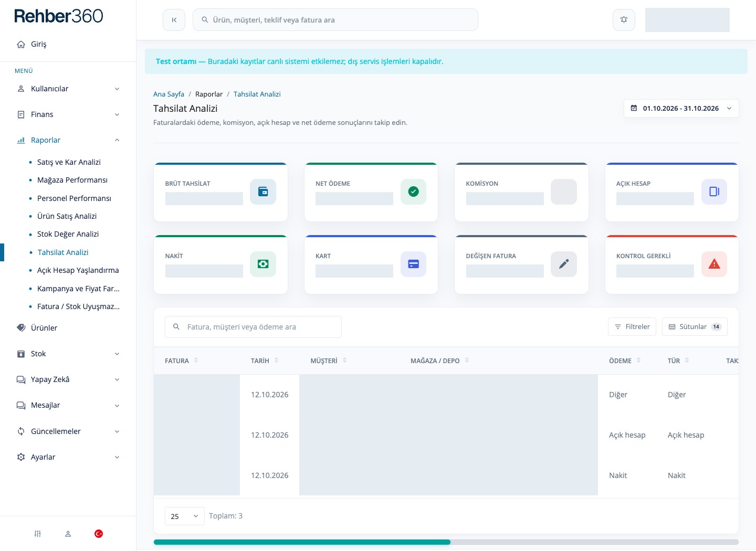Click the Rehber360 logo

pyautogui.click(x=59, y=16)
